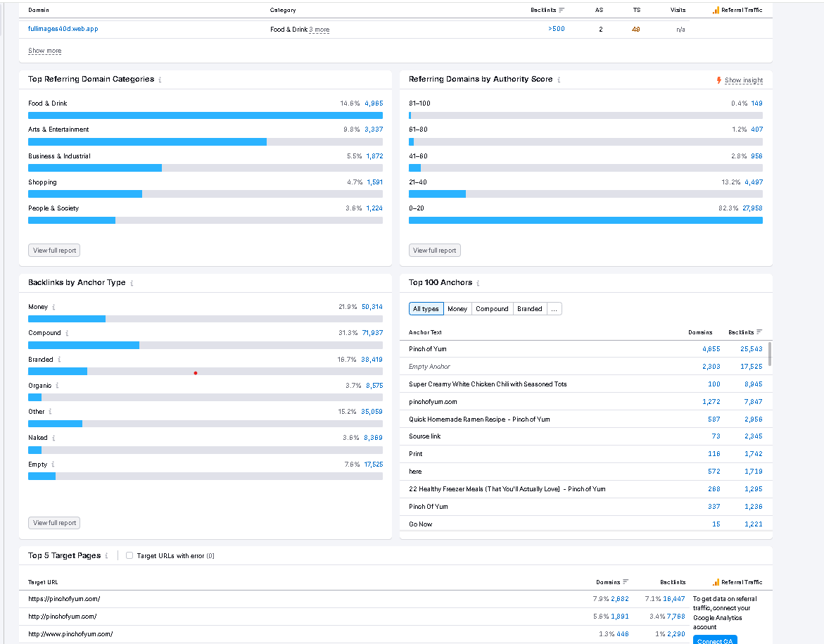Click info icon beside Top 100 Anchors title
This screenshot has width=824, height=644.
(478, 283)
